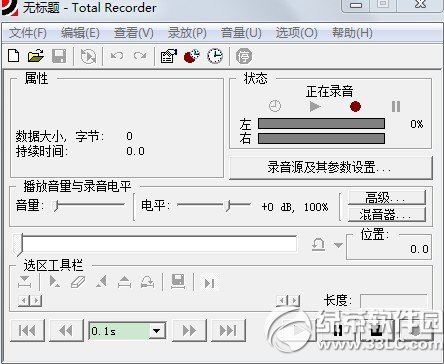Click the 电平 recording level slider handle
This screenshot has height=364, width=444.
[x=228, y=206]
